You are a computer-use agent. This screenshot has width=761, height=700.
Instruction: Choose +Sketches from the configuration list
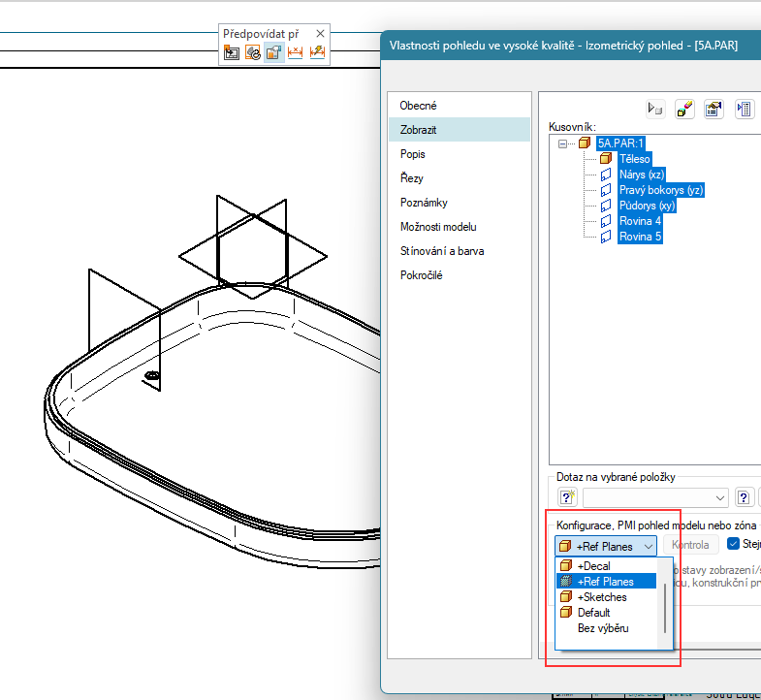click(x=601, y=597)
